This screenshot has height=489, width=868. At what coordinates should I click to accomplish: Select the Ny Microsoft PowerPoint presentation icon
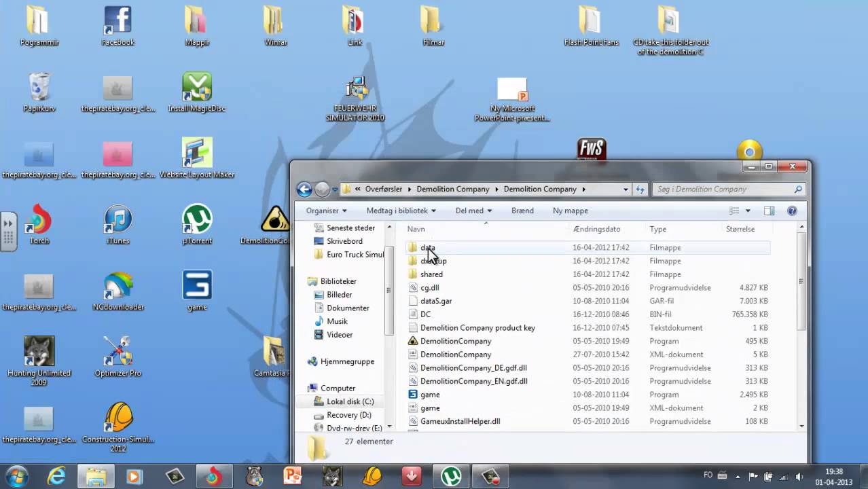point(512,99)
